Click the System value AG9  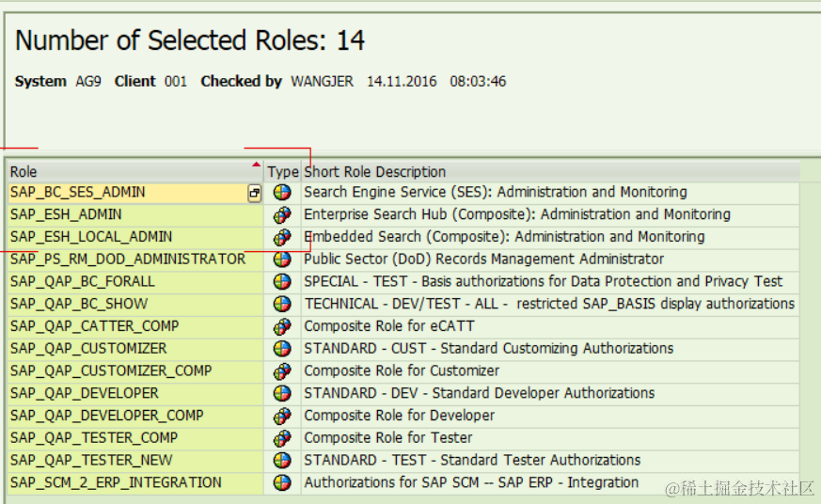pyautogui.click(x=88, y=82)
